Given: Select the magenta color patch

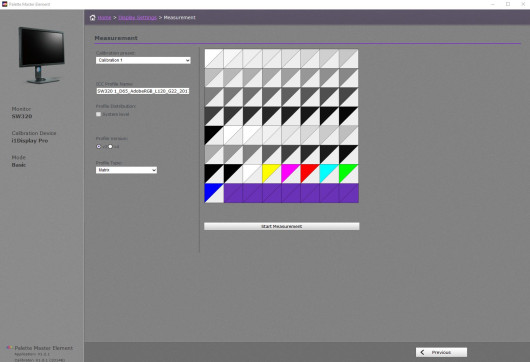Looking at the screenshot, I should [x=291, y=174].
